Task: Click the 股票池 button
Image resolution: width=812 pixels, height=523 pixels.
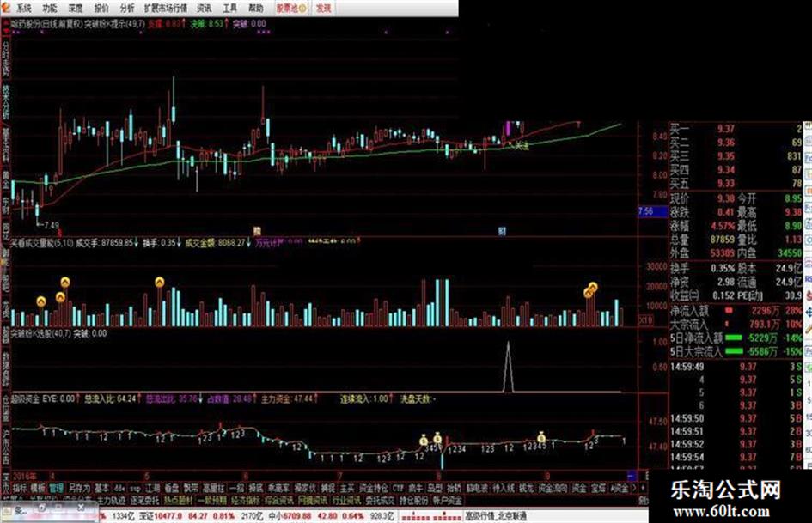Action: click(x=291, y=9)
